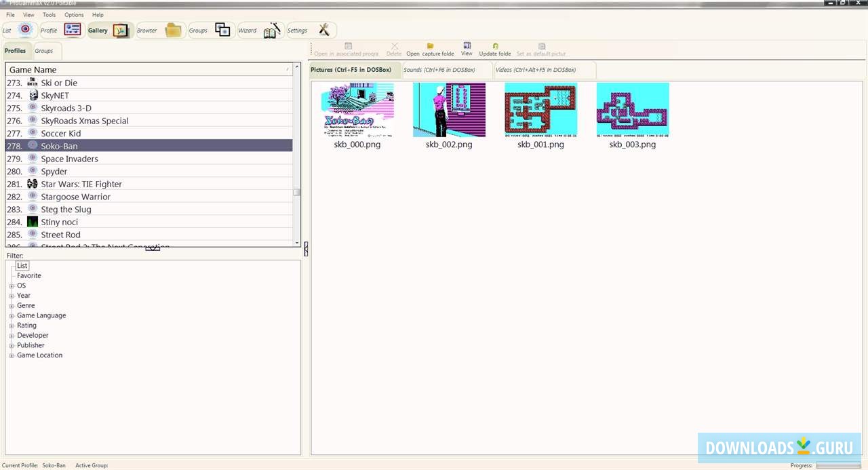Click the Progress bar in status bar
The height and width of the screenshot is (470, 868).
[839, 465]
